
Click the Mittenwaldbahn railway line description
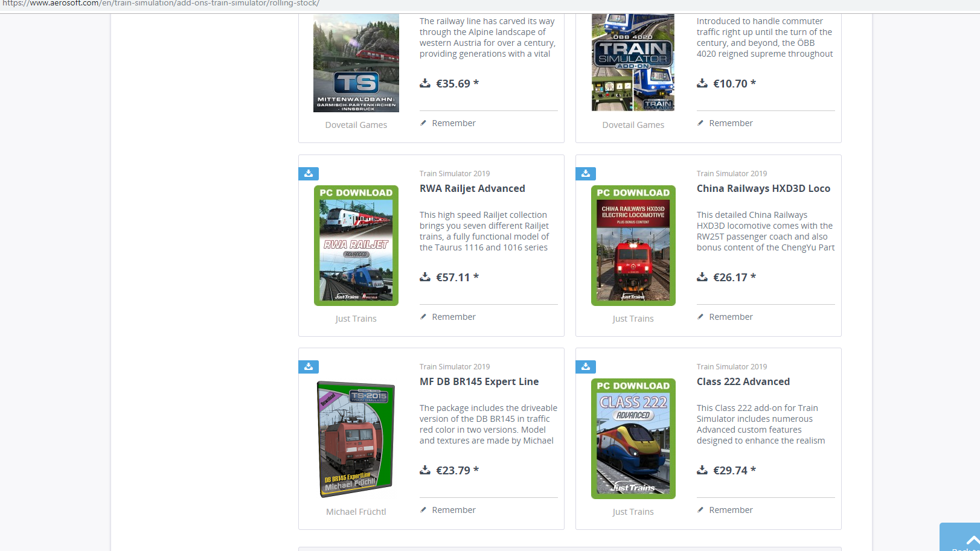488,37
